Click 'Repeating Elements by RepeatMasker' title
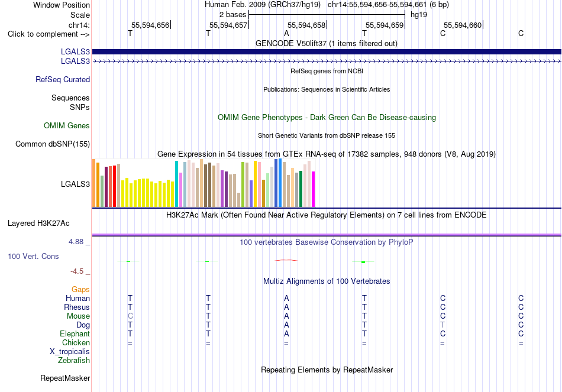 [x=327, y=370]
